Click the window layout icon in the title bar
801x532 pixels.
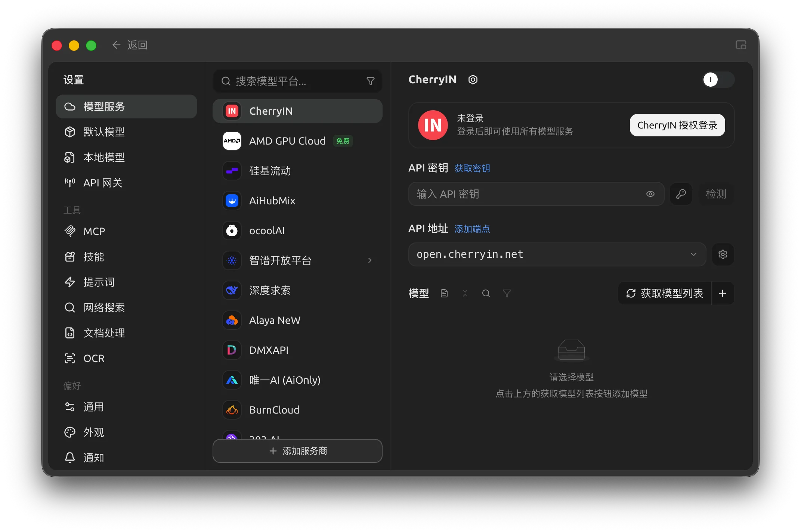point(741,45)
